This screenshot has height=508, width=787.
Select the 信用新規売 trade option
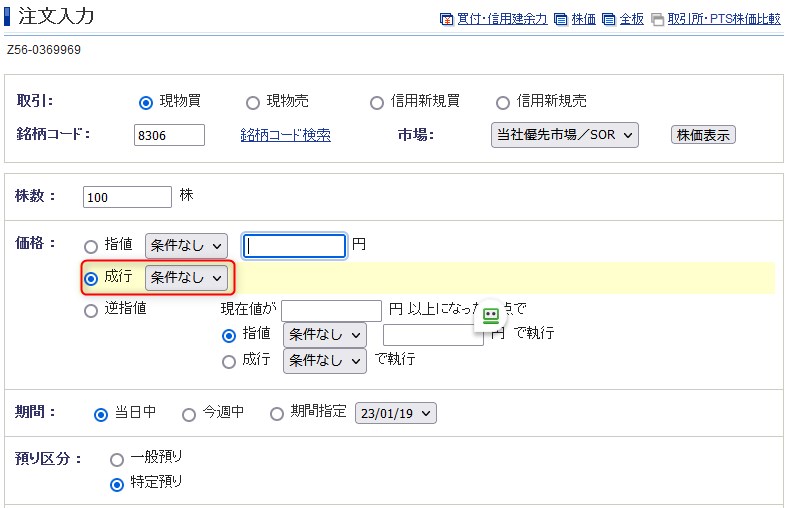pyautogui.click(x=503, y=102)
